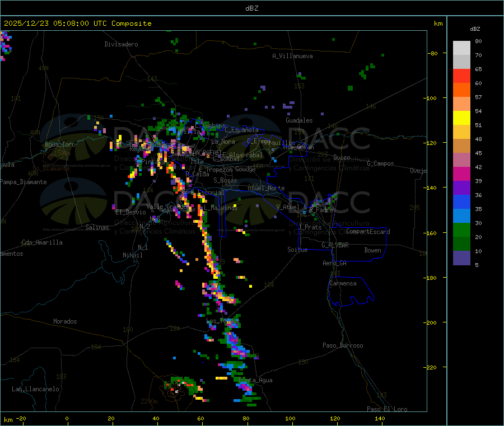Viewport: 504px width, 426px height.
Task: Click the S_Rosas label on the map
Action: click(225, 181)
